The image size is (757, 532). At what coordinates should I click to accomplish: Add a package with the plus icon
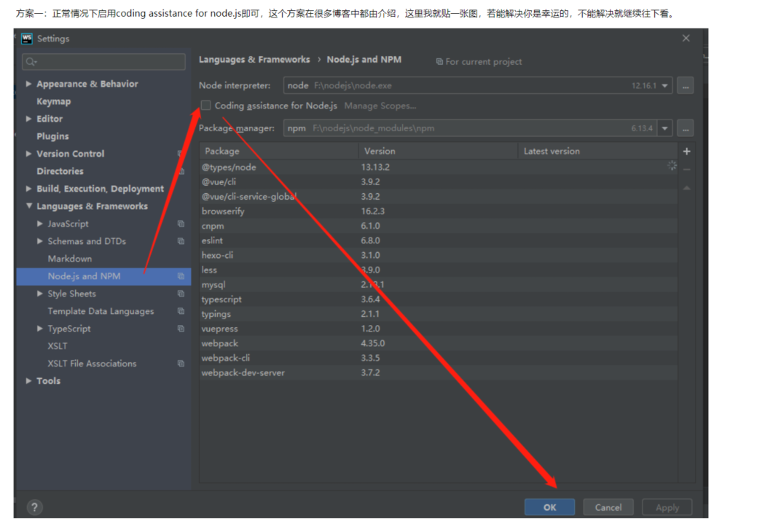click(x=686, y=151)
